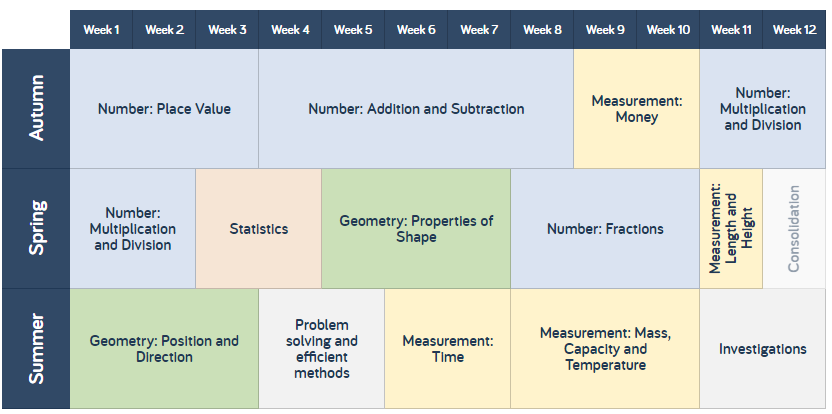The width and height of the screenshot is (832, 414).
Task: Click the Autumn term row label
Action: [x=36, y=109]
